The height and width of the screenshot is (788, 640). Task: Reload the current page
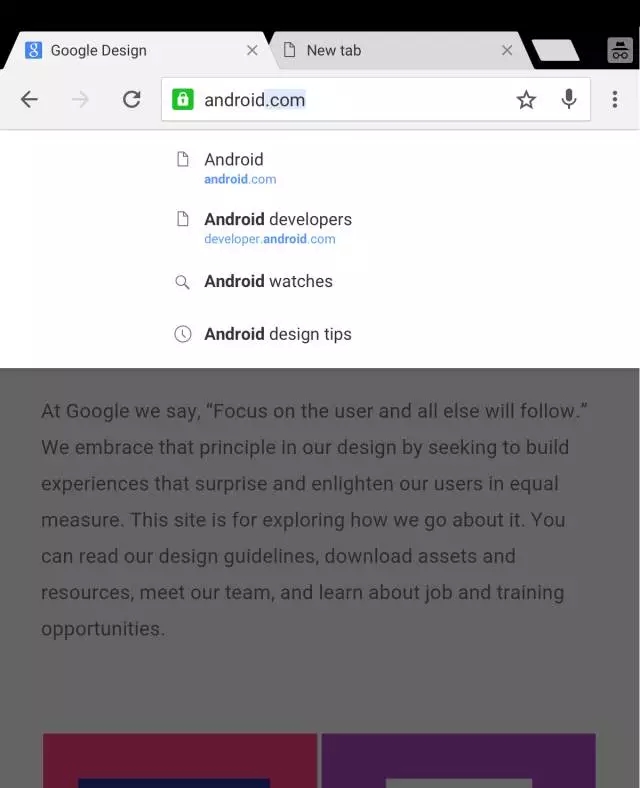point(131,99)
